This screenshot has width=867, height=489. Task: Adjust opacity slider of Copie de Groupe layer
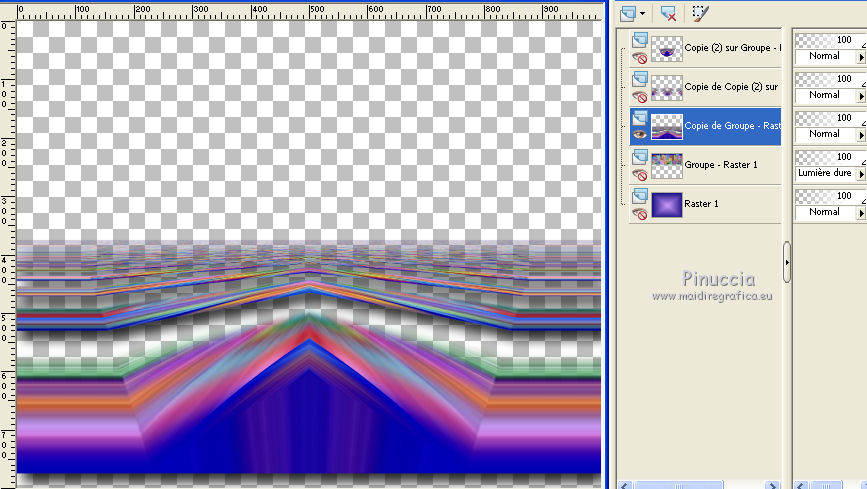pyautogui.click(x=831, y=118)
